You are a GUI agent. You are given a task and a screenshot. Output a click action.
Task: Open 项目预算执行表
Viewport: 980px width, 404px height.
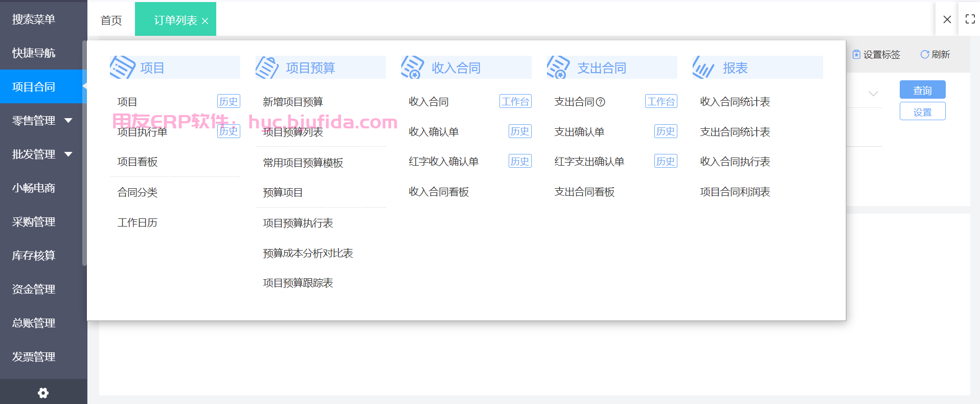pyautogui.click(x=298, y=223)
